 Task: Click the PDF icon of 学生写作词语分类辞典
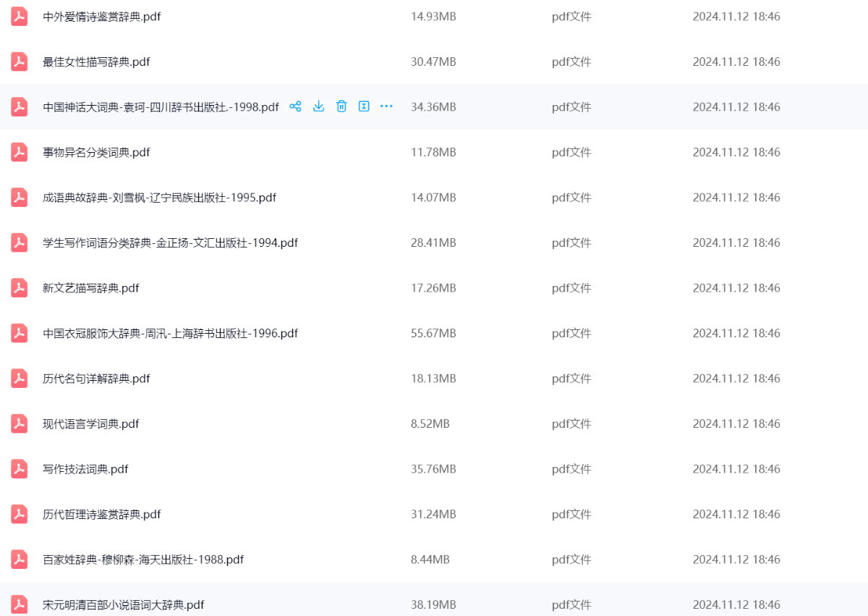[19, 242]
